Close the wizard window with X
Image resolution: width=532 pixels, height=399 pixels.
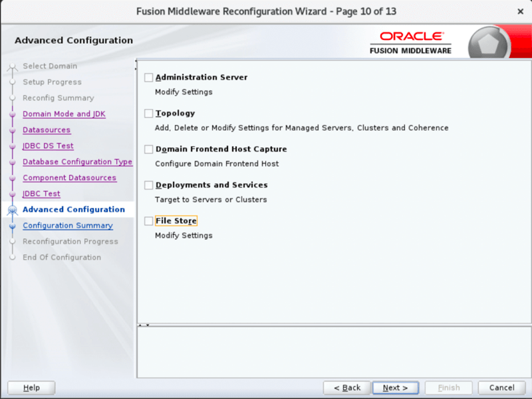click(x=520, y=11)
